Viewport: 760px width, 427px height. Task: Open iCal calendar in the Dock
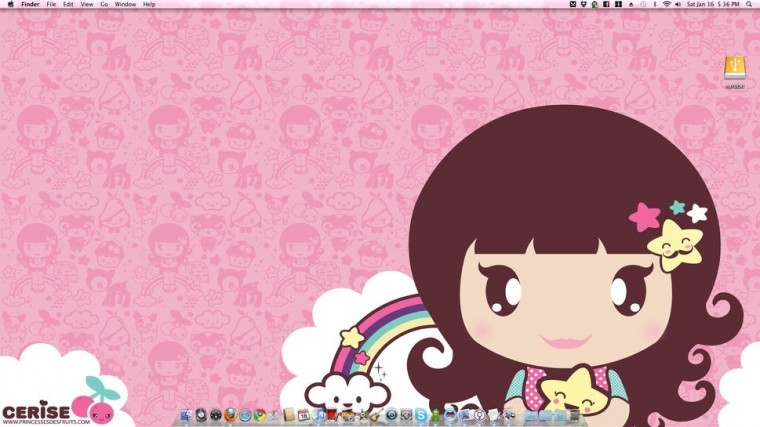coord(304,415)
